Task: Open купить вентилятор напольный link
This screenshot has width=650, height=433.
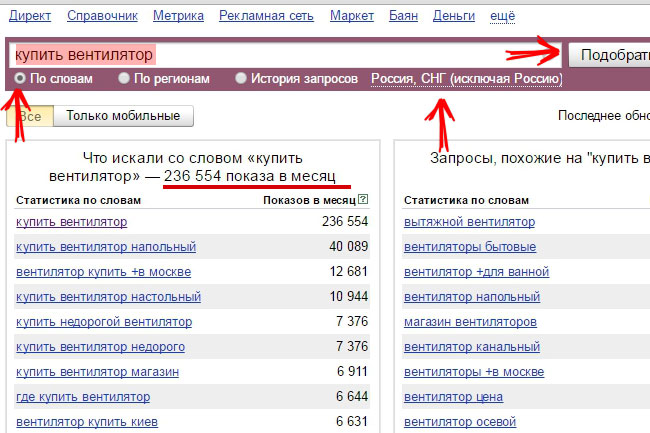Action: pyautogui.click(x=106, y=247)
